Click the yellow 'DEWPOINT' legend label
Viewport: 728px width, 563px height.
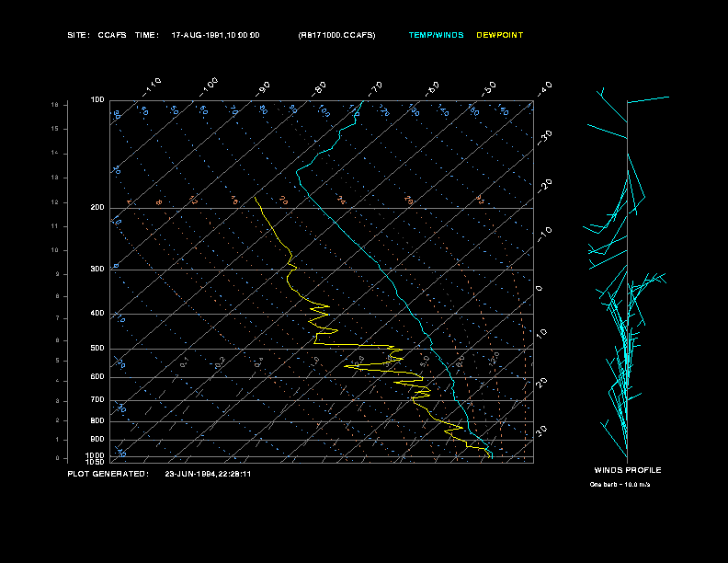499,35
